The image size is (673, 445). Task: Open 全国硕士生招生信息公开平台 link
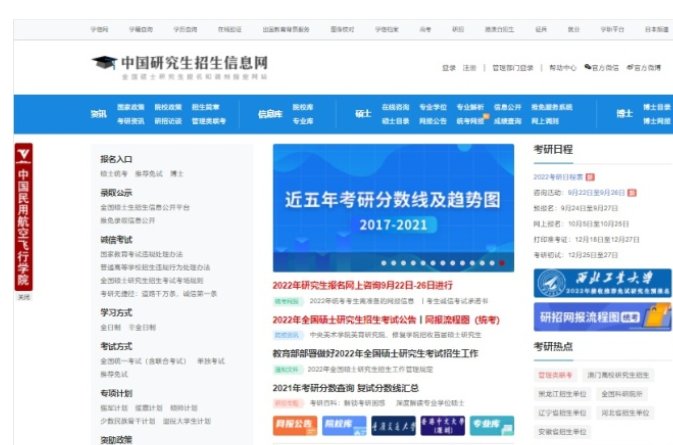pos(145,207)
